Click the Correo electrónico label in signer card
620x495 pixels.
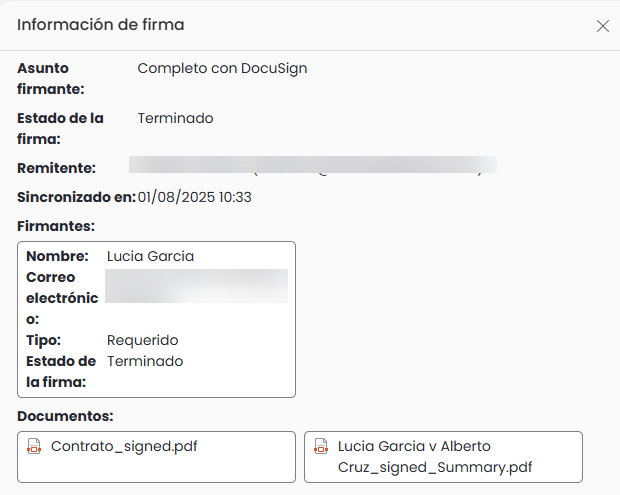point(62,298)
